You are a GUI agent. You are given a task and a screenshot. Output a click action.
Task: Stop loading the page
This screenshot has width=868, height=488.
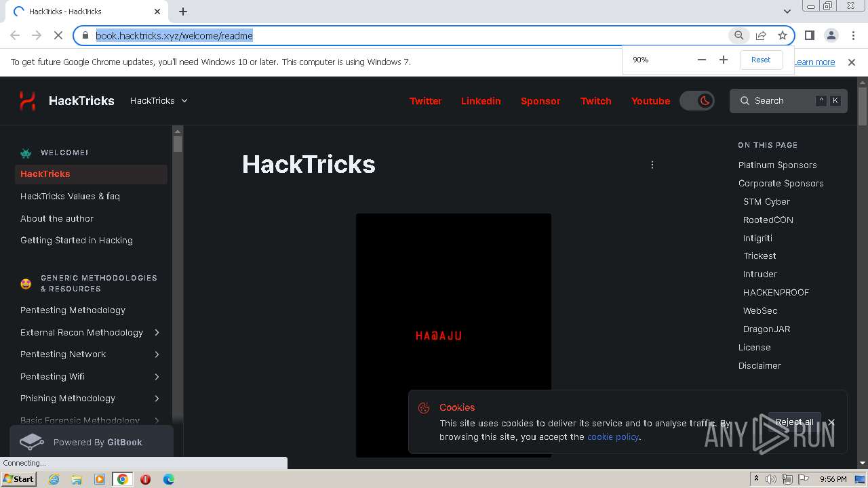click(58, 35)
